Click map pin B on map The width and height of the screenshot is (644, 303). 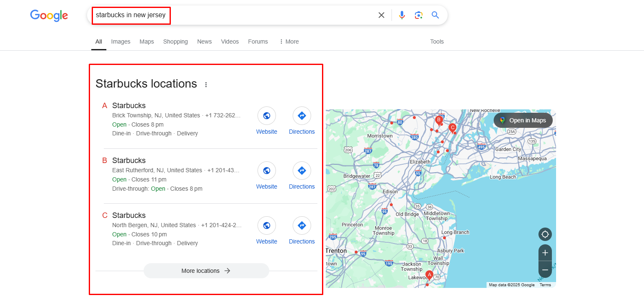tap(439, 120)
